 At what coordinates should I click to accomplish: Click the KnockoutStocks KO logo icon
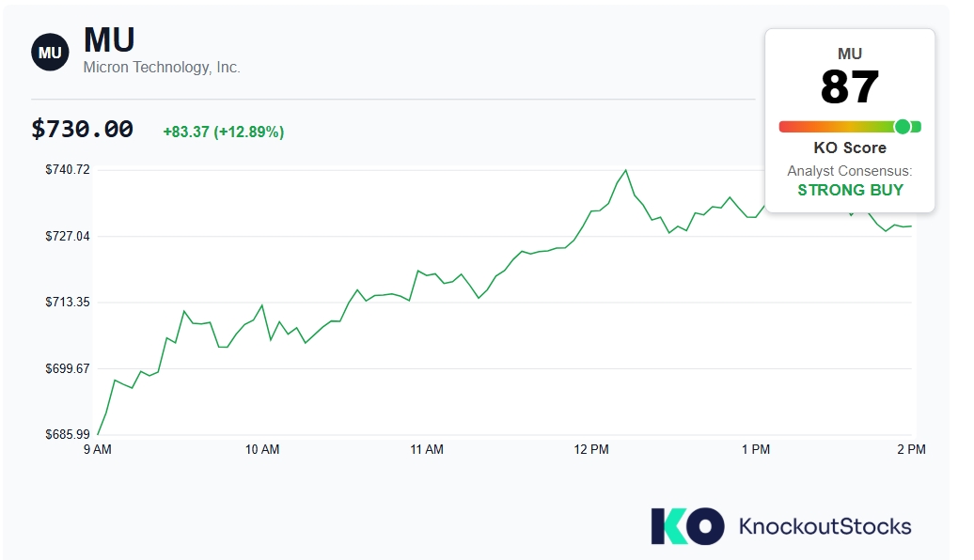(687, 526)
